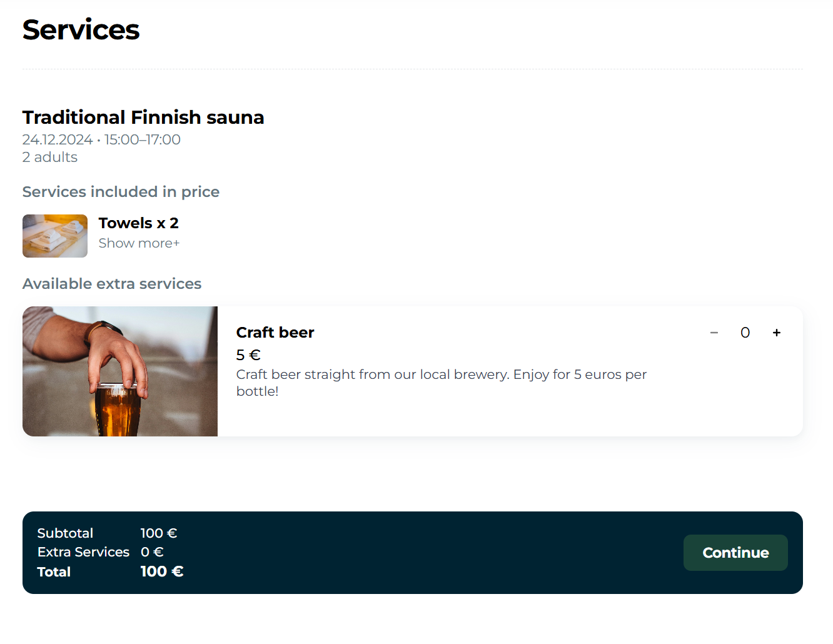Image resolution: width=833 pixels, height=644 pixels.
Task: Click the bold Total 100 € amount
Action: (161, 571)
